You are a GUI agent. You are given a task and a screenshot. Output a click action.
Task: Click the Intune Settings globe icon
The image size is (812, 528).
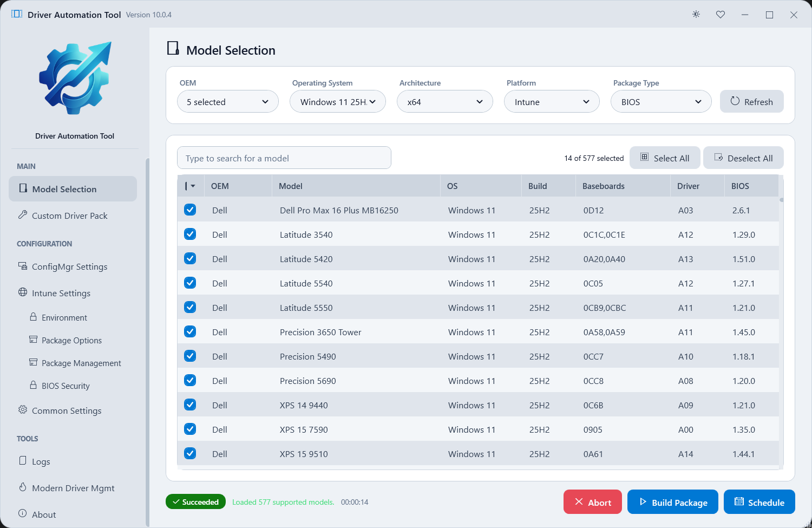point(23,292)
